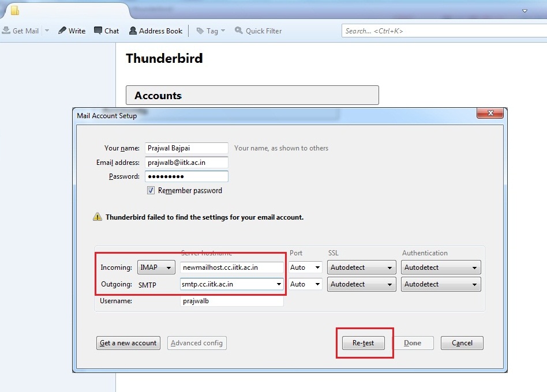Click the Cancel button
Screen dimensions: 547x392
(x=462, y=343)
